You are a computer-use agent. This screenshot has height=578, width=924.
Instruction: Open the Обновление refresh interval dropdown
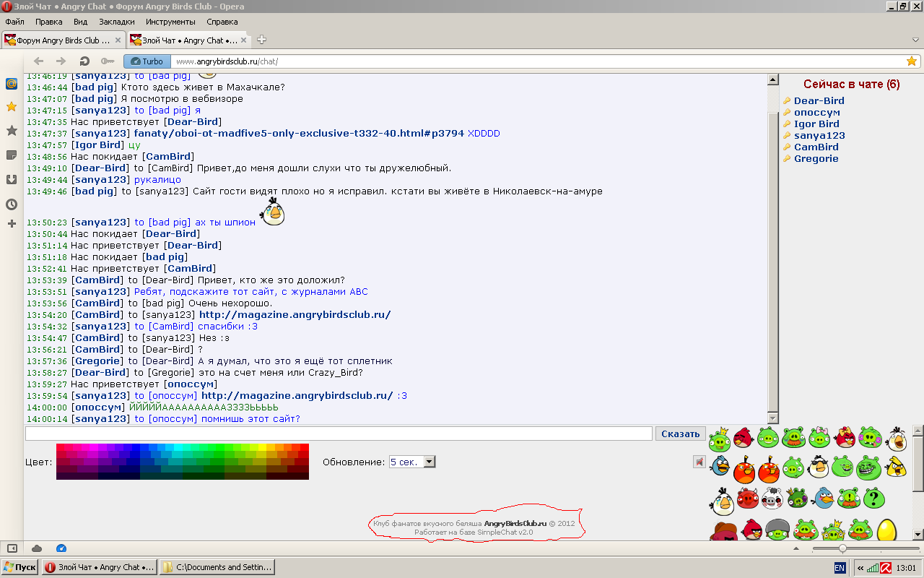click(x=412, y=462)
